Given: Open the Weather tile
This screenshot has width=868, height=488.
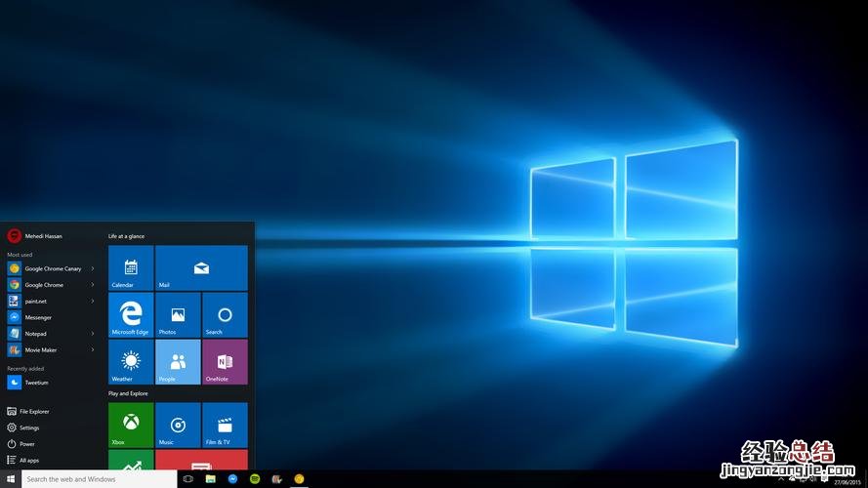Looking at the screenshot, I should (131, 362).
